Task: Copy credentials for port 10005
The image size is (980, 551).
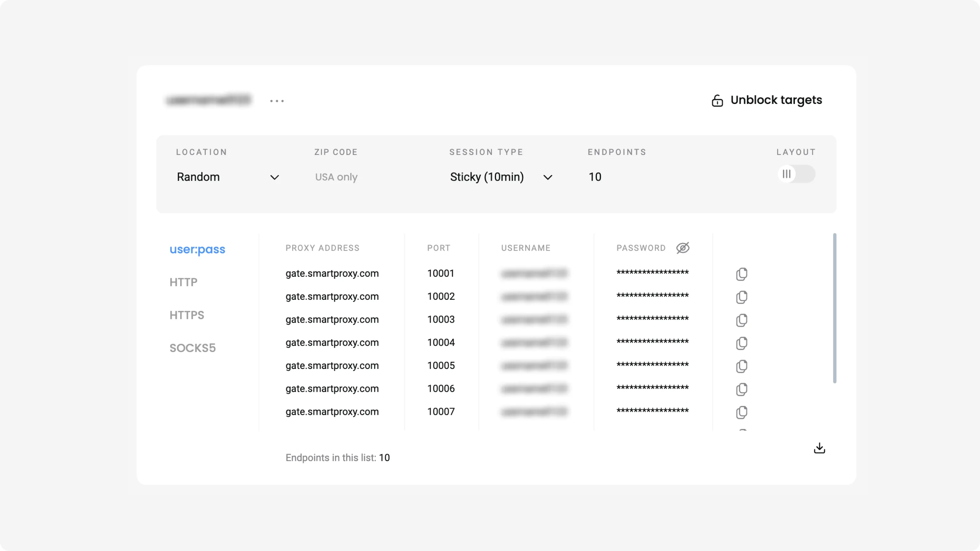Action: (x=741, y=366)
